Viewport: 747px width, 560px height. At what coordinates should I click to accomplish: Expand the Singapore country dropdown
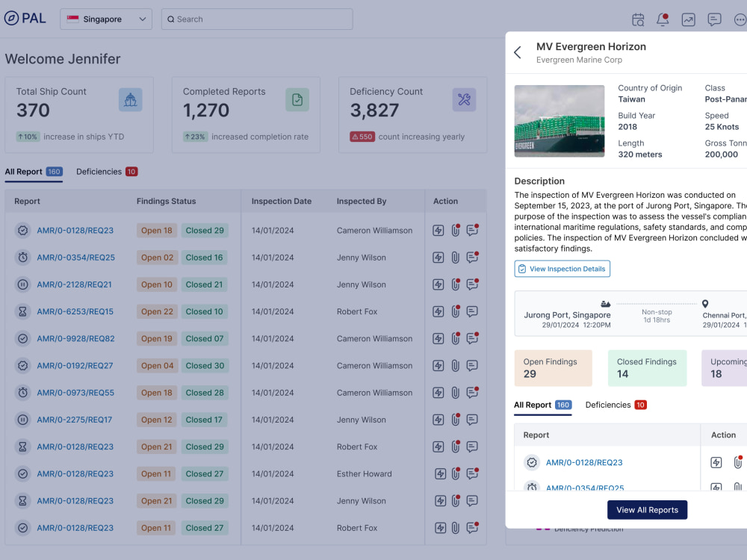106,19
